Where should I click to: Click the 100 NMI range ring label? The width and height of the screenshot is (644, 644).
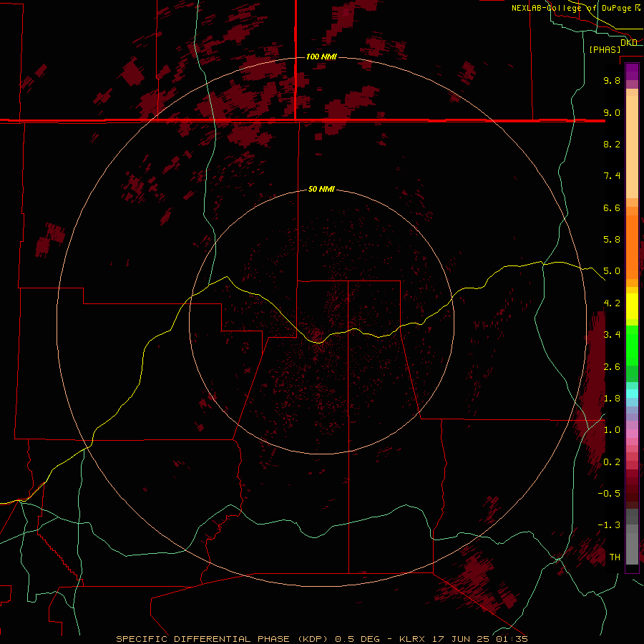[321, 57]
